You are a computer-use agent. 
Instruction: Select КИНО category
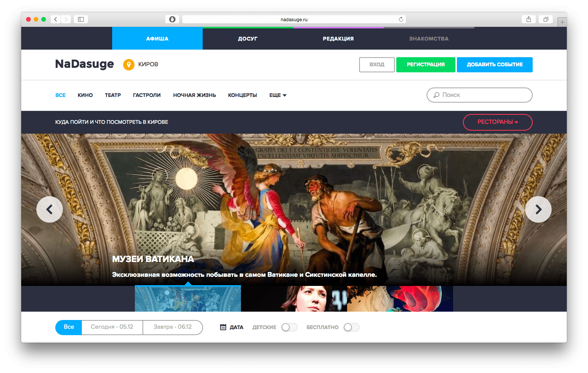85,95
